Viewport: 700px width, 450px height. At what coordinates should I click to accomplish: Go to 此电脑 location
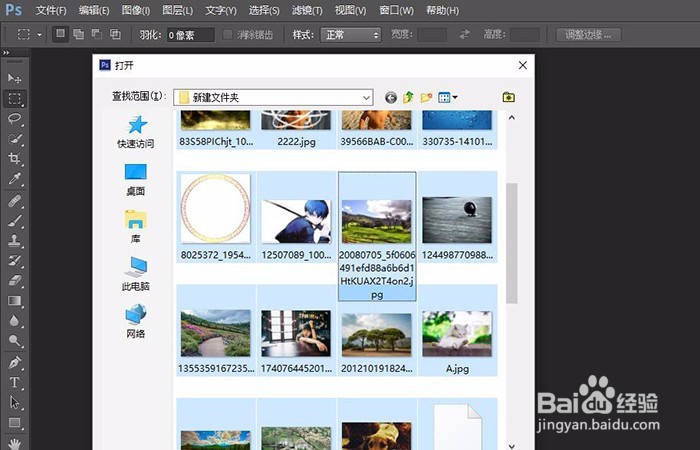[x=136, y=274]
